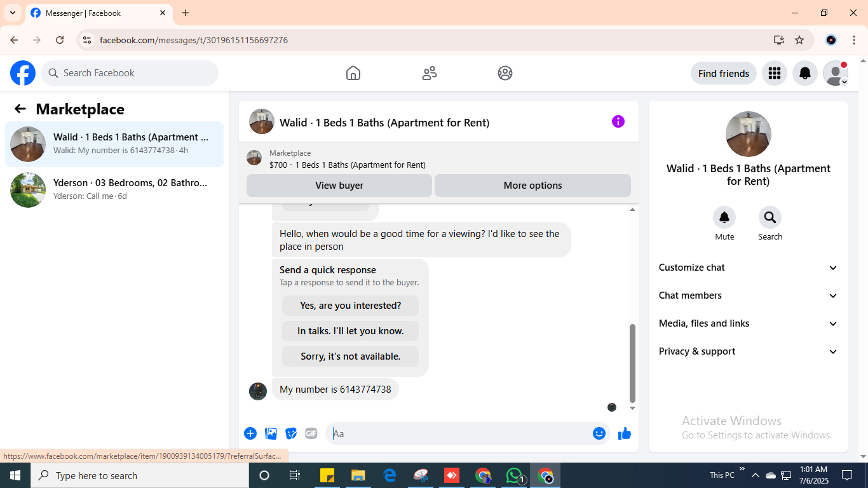The image size is (868, 488).
Task: Open the Groups icon in top navigation
Action: coord(505,73)
